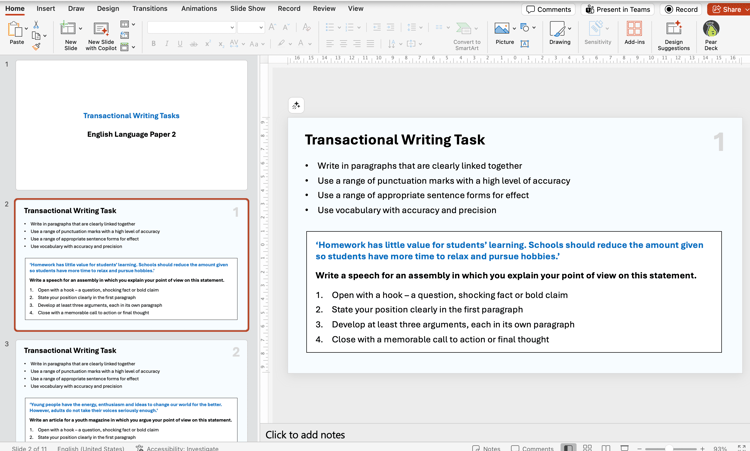Toggle Comments in the status bar
This screenshot has height=451, width=750.
click(532, 448)
